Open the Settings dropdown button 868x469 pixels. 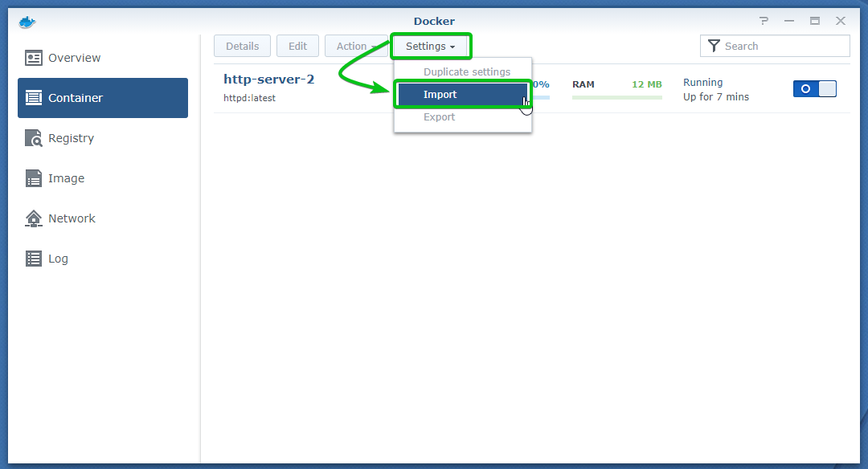pos(431,46)
